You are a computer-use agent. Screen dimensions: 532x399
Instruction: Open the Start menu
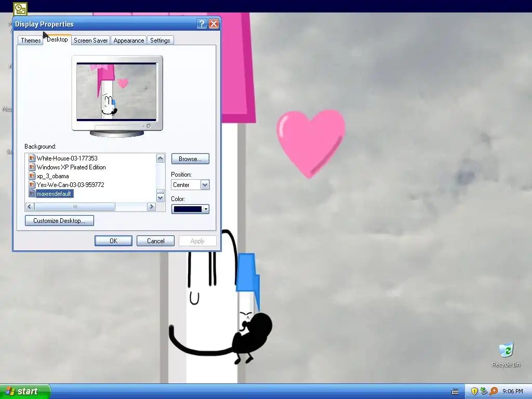pos(25,391)
